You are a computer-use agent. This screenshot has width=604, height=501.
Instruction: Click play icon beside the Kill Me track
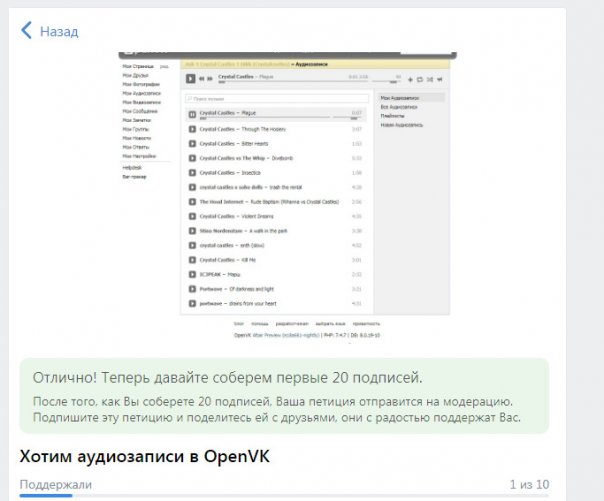click(192, 260)
